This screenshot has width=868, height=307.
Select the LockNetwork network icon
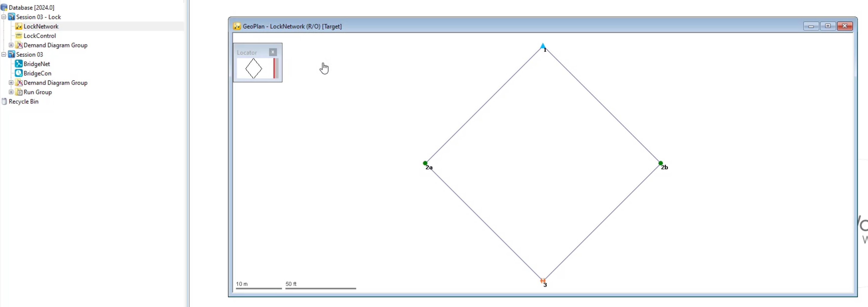pos(19,26)
